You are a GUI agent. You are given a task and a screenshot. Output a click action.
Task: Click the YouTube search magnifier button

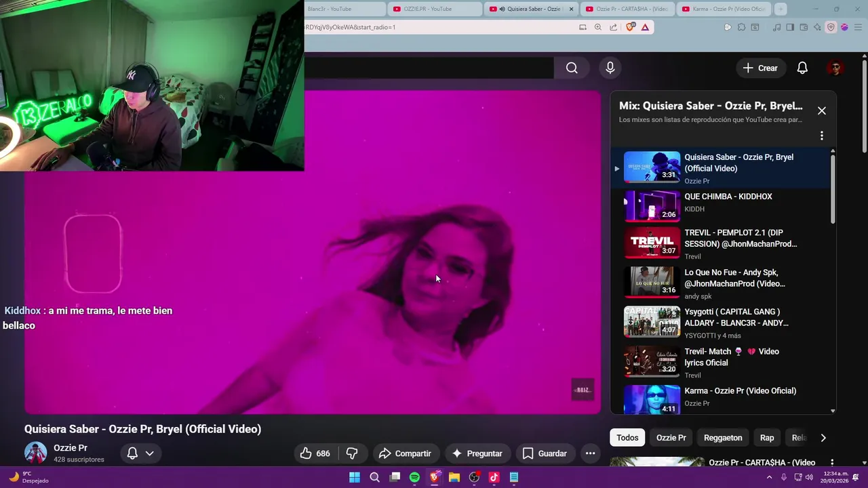[x=572, y=68]
